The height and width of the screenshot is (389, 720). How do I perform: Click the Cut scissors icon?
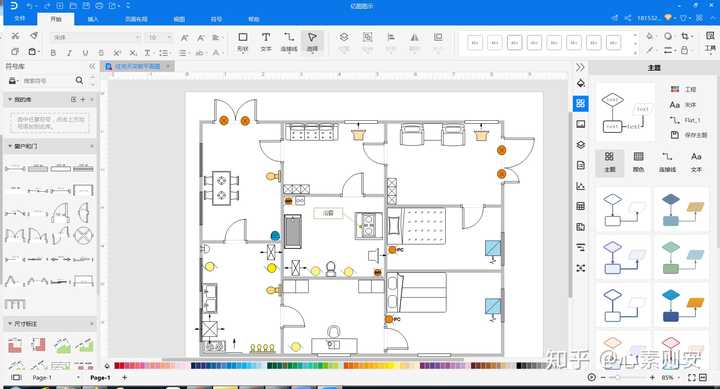[15, 36]
